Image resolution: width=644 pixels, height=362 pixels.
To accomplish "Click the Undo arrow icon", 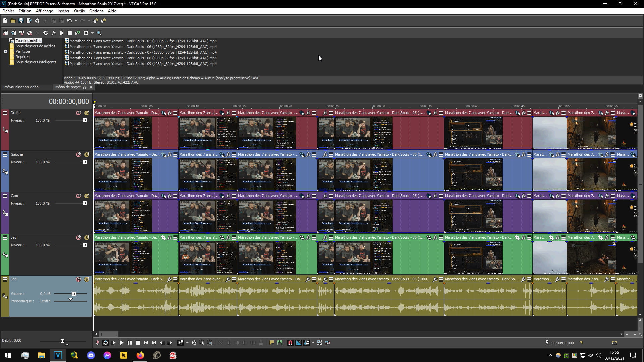I will [69, 21].
